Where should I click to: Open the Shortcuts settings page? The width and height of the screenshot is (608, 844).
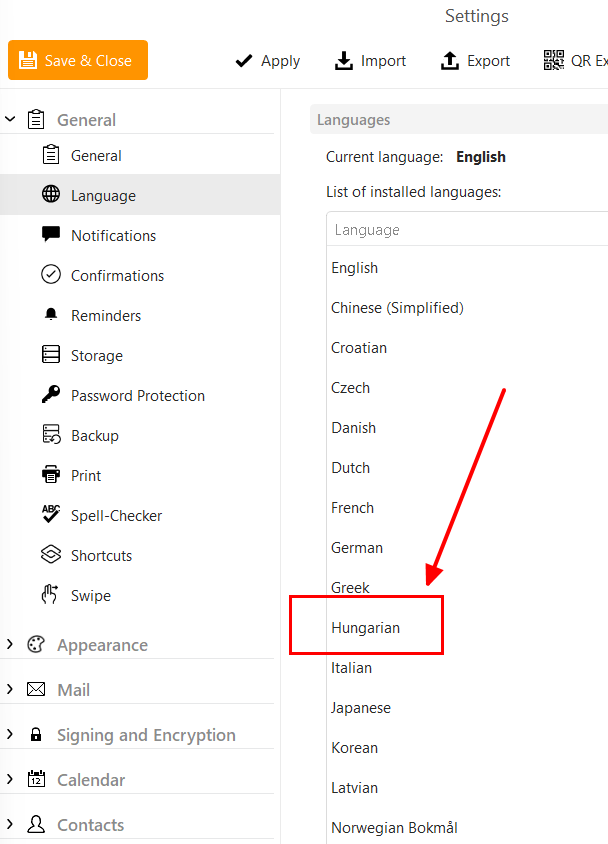pyautogui.click(x=101, y=556)
